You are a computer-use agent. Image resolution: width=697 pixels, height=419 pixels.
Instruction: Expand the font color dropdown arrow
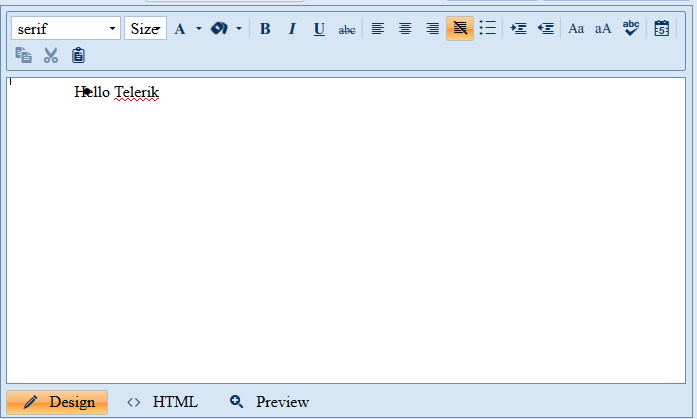click(x=198, y=29)
